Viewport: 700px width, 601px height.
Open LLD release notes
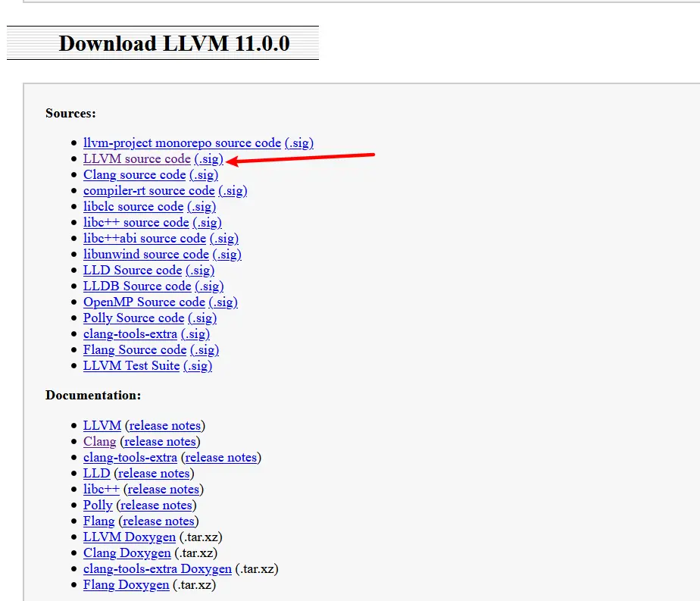pyautogui.click(x=154, y=474)
